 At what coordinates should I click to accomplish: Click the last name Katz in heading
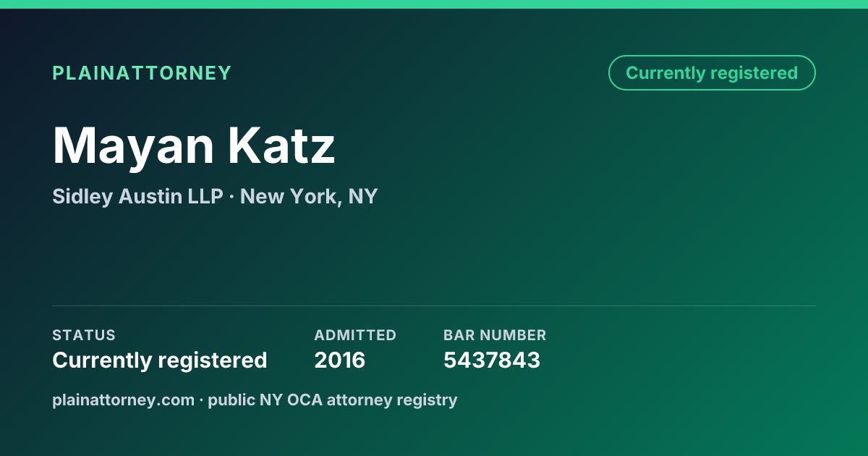282,145
